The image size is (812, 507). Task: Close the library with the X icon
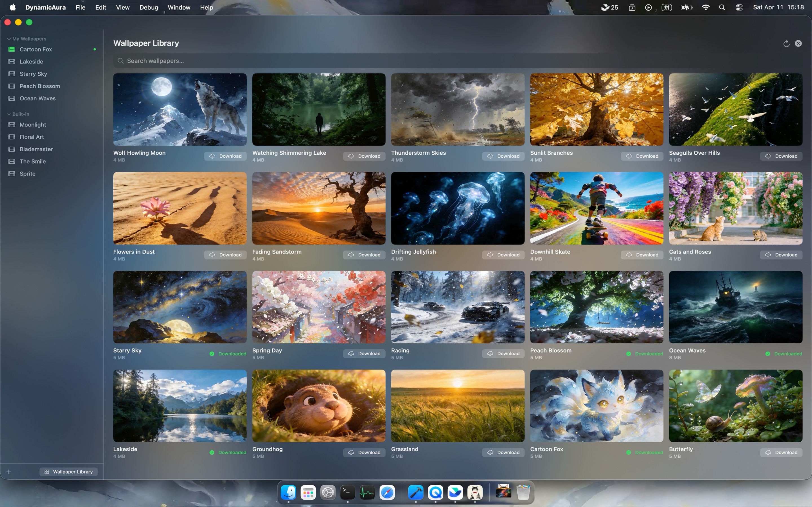(798, 43)
